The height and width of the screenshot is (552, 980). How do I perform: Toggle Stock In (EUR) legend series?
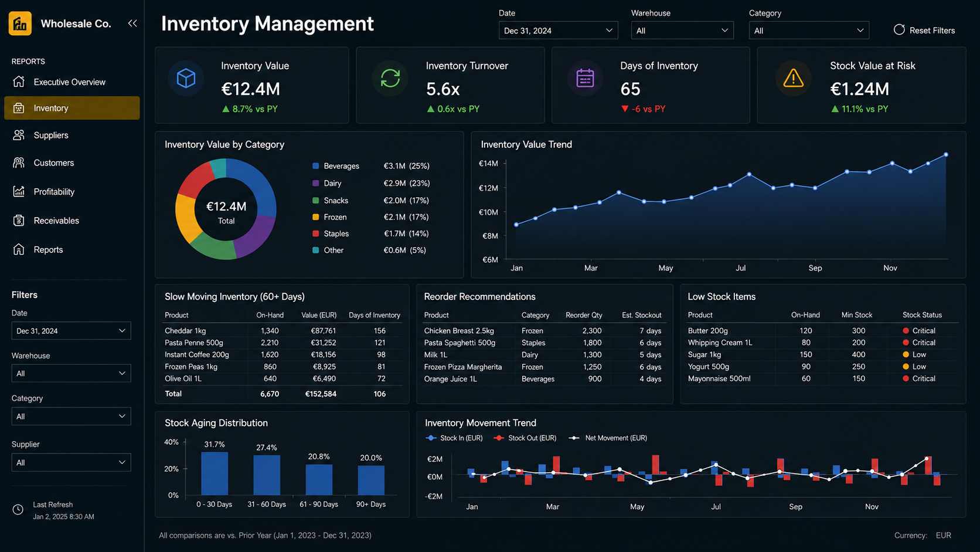point(454,438)
